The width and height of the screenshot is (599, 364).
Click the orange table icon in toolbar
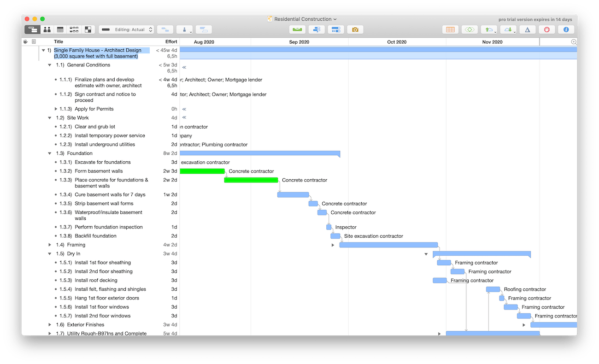[x=450, y=29]
